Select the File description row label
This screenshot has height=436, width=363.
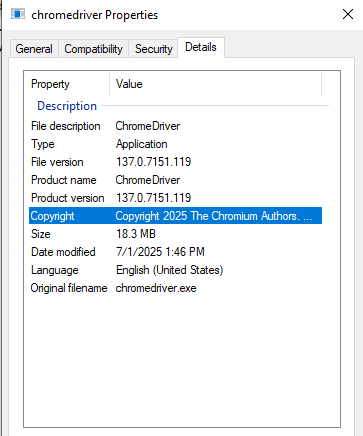tap(66, 126)
